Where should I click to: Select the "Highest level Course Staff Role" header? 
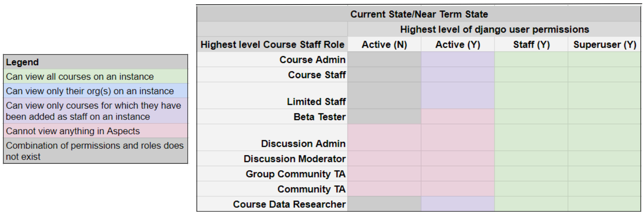pos(272,44)
